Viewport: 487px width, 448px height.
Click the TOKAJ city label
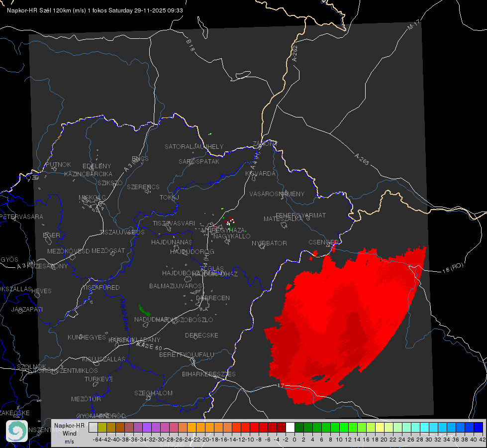tap(169, 198)
